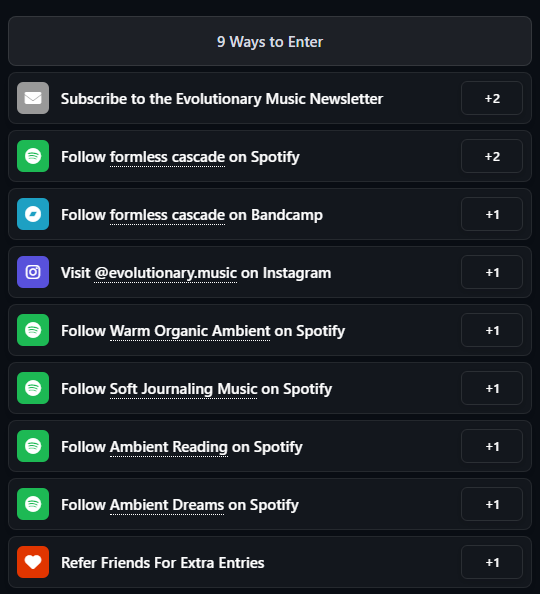Click the gray envelope newsletter icon
540x594 pixels.
pyautogui.click(x=33, y=98)
